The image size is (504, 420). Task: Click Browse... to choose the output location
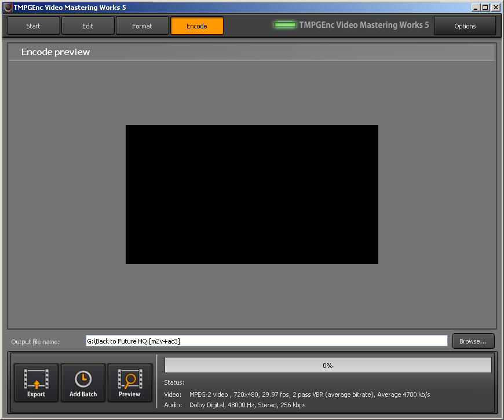473,341
